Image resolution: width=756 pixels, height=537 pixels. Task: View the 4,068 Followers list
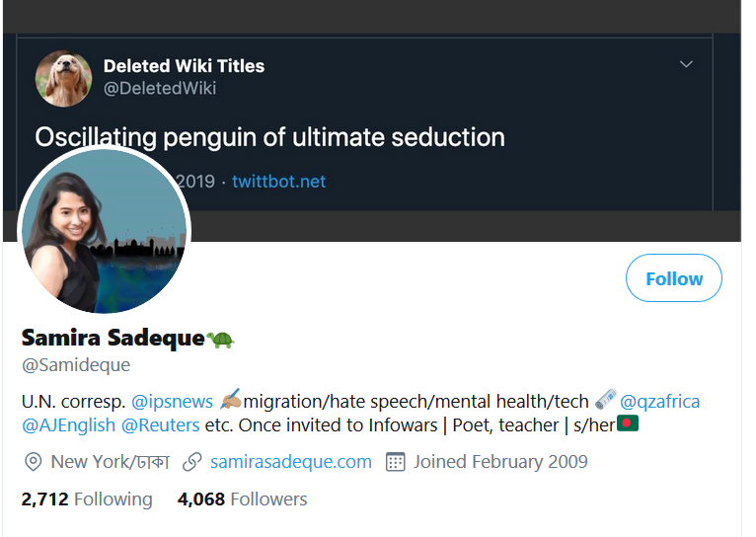[x=242, y=499]
